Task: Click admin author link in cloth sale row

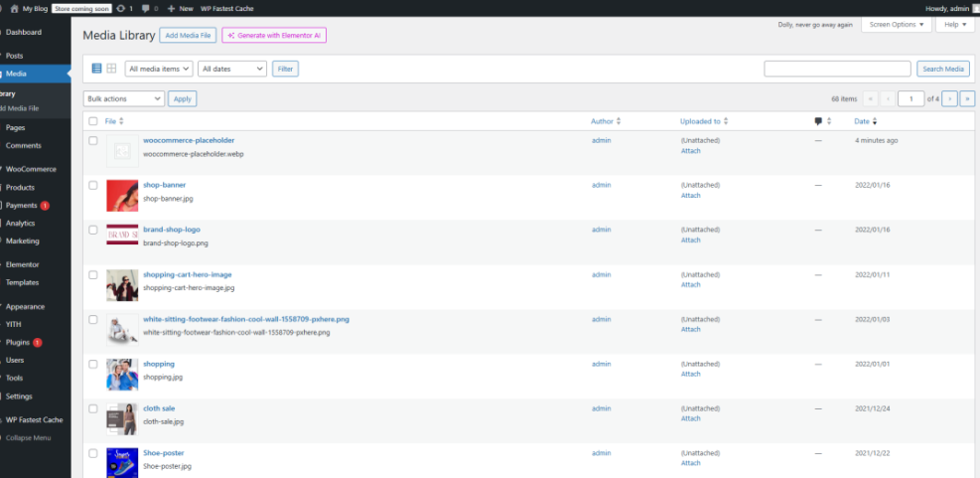Action: (602, 408)
